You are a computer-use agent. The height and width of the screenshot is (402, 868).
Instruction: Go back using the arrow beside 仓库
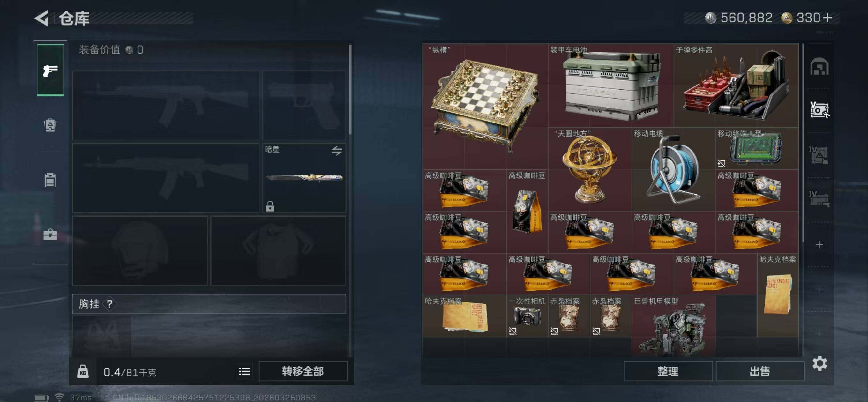tap(42, 18)
